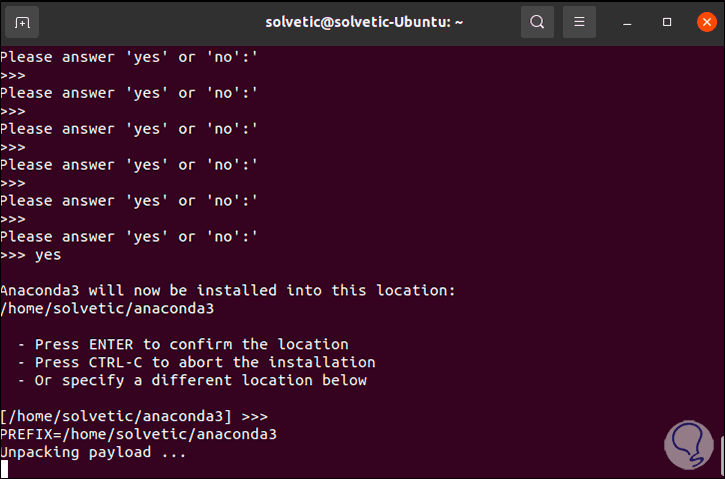725x479 pixels.
Task: Click 'Press ENTER to confirm the location'
Action: 191,344
